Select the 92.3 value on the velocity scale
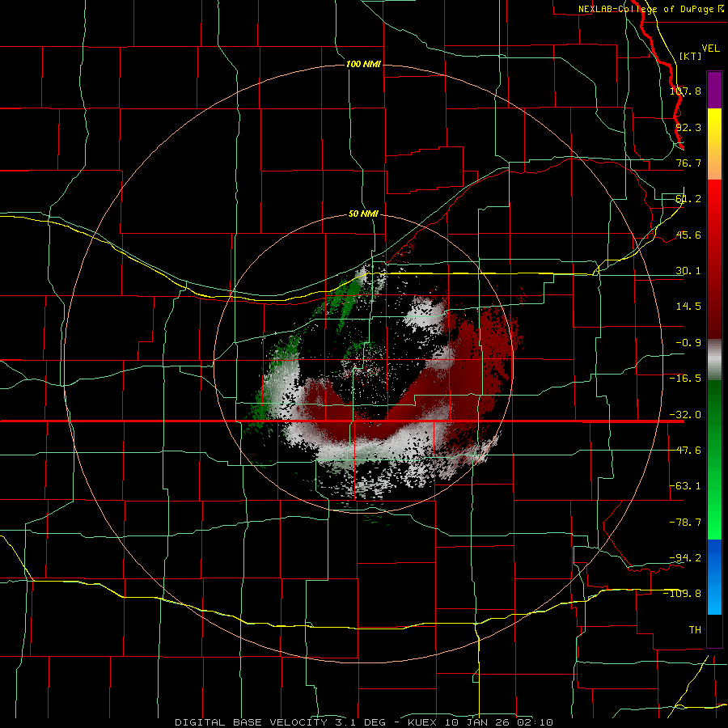This screenshot has height=728, width=728. (x=688, y=127)
